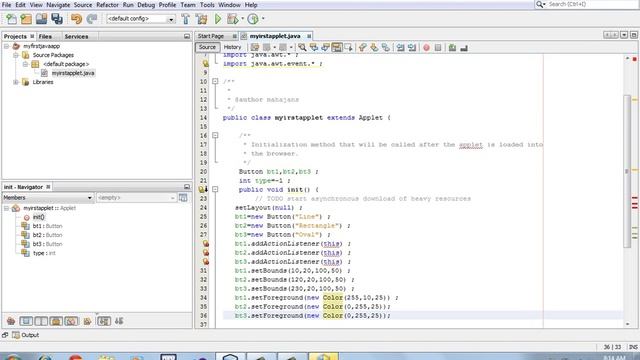Toggle Show Non-Public Members in Navigator
Viewport: 640px width, 360px height.
click(x=56, y=321)
